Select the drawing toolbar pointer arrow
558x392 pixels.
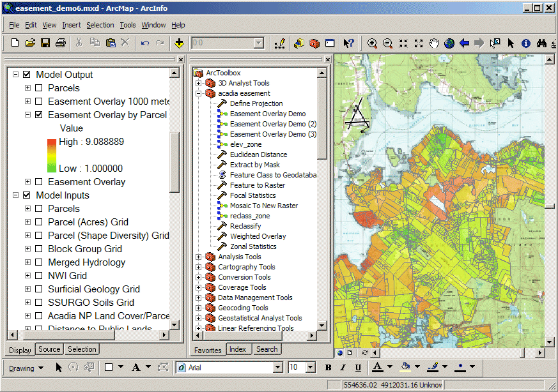[59, 367]
